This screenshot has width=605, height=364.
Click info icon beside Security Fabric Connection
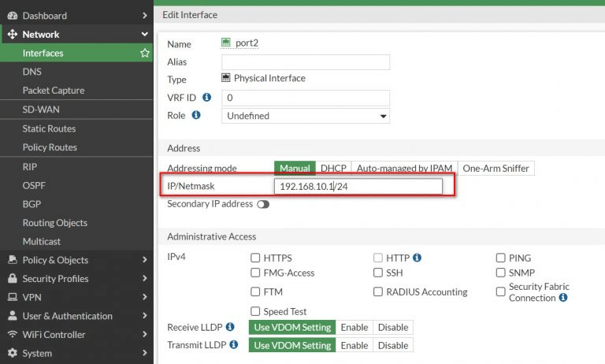563,297
